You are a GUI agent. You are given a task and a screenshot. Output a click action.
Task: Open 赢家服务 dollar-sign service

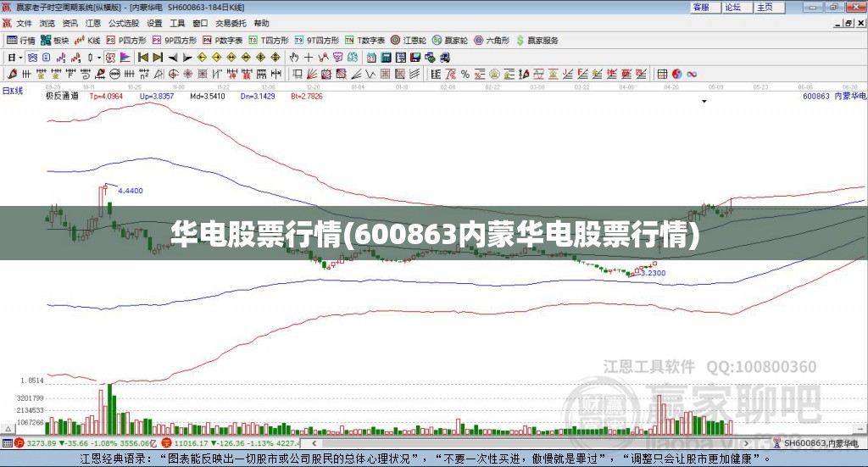(537, 41)
